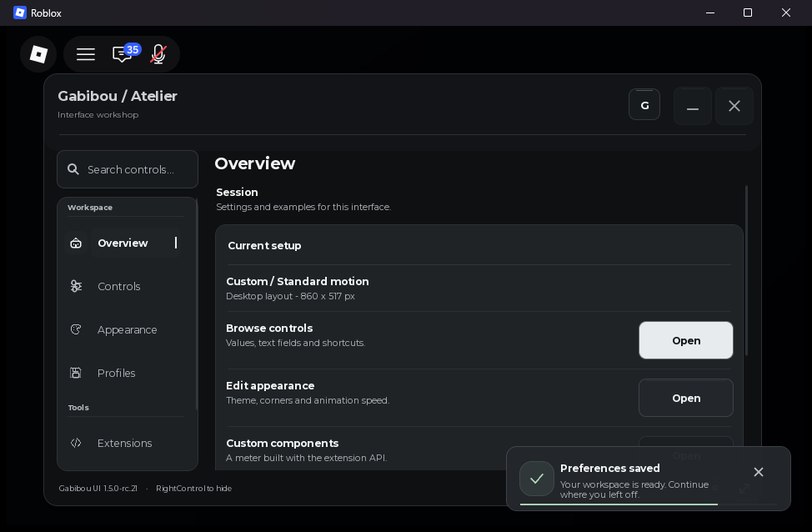Click the green checkmark notification icon
The width and height of the screenshot is (812, 532).
[x=537, y=479]
